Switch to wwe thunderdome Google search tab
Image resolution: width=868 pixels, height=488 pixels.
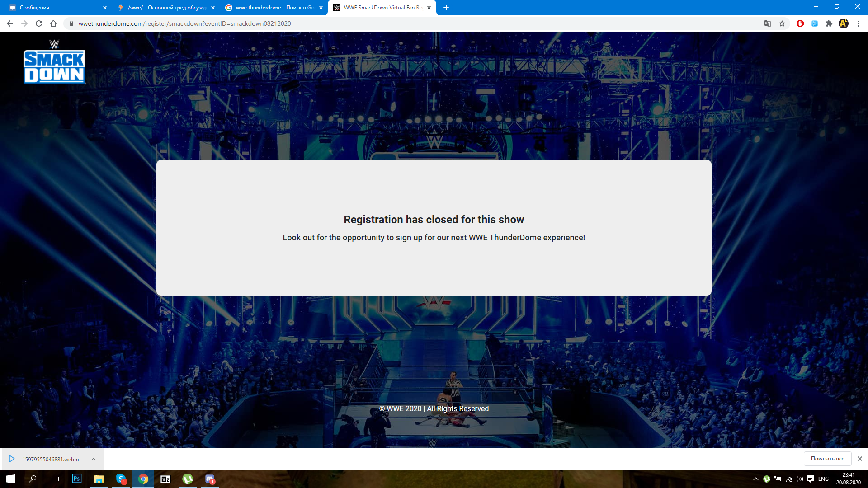pyautogui.click(x=271, y=8)
